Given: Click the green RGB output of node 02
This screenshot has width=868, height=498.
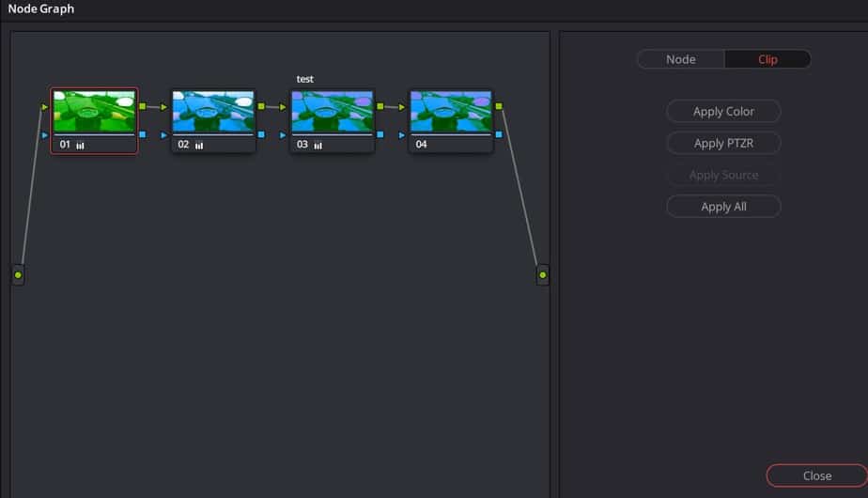Looking at the screenshot, I should click(x=261, y=106).
